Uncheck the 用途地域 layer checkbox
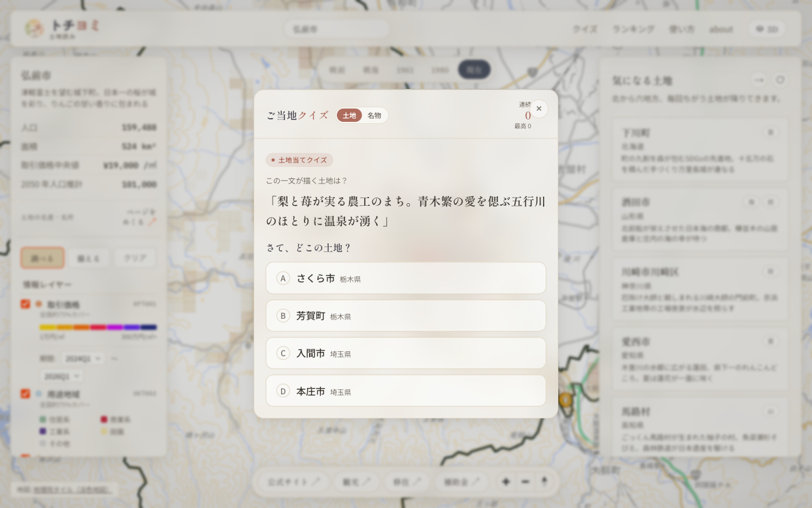The width and height of the screenshot is (812, 508). pyautogui.click(x=25, y=394)
